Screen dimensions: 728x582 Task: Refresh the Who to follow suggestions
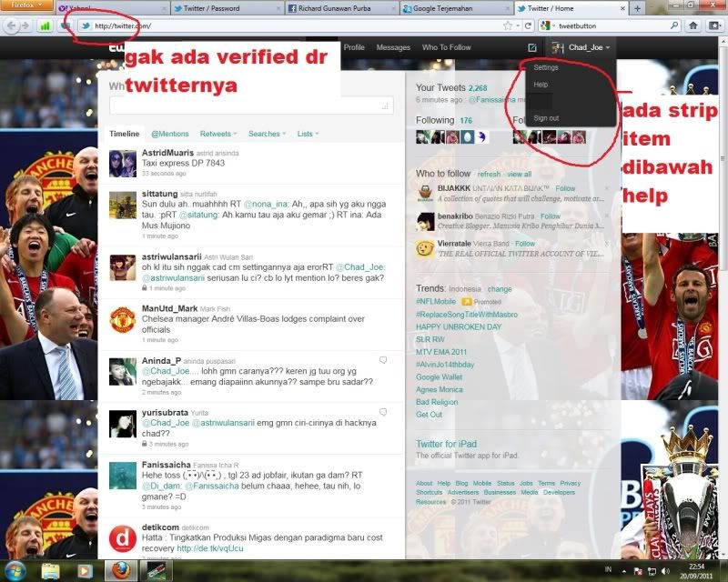489,174
